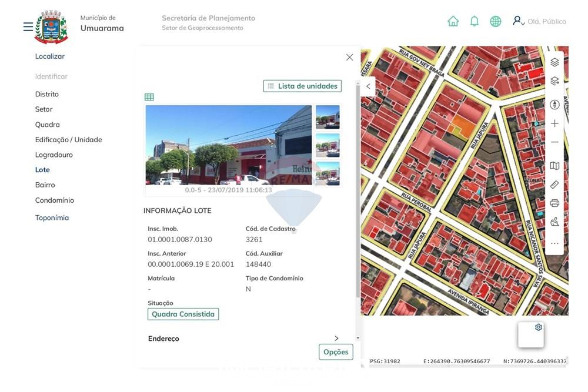Click the compass north orientation icon
Screen dimensions: 588x392
pos(554,105)
